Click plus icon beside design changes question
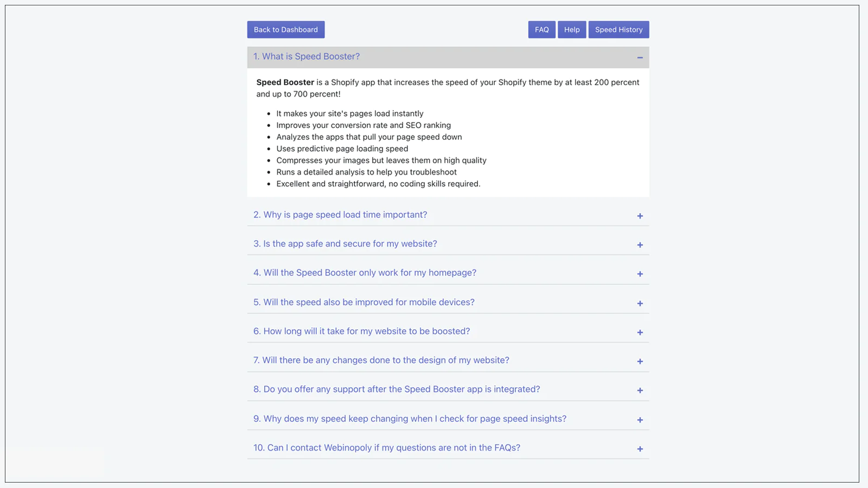Viewport: 868px width, 488px height. click(640, 361)
